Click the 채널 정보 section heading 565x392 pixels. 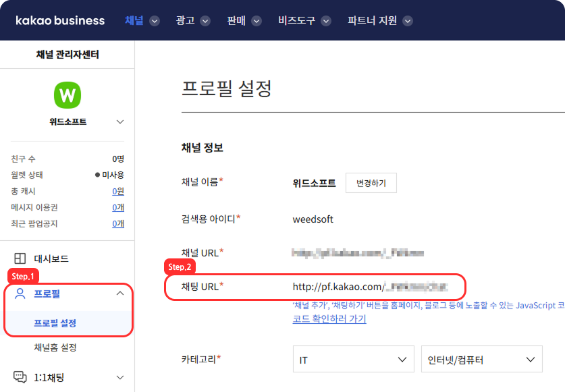202,148
